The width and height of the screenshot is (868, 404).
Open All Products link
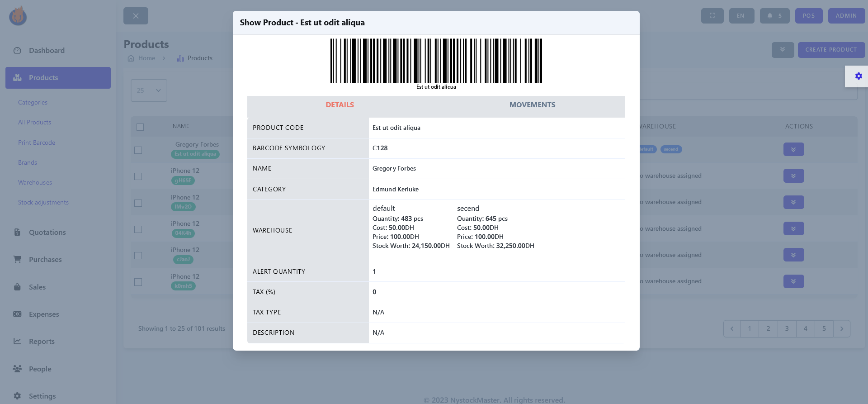coord(34,123)
